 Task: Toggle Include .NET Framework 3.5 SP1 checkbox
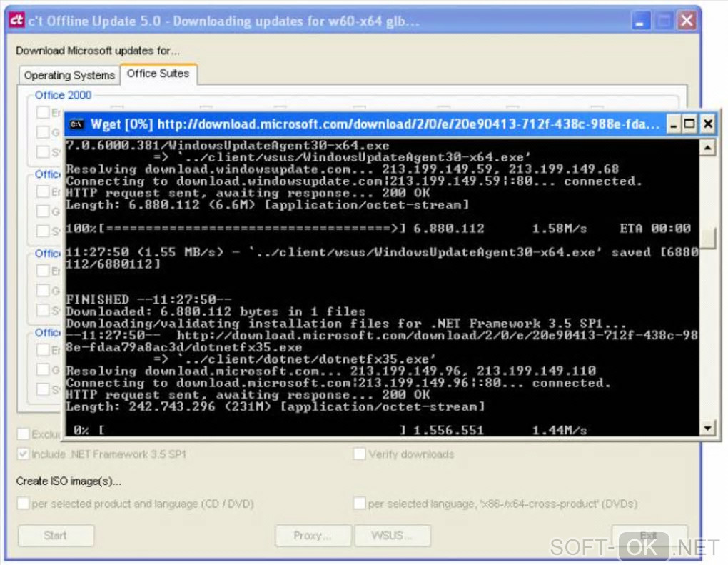(x=24, y=454)
